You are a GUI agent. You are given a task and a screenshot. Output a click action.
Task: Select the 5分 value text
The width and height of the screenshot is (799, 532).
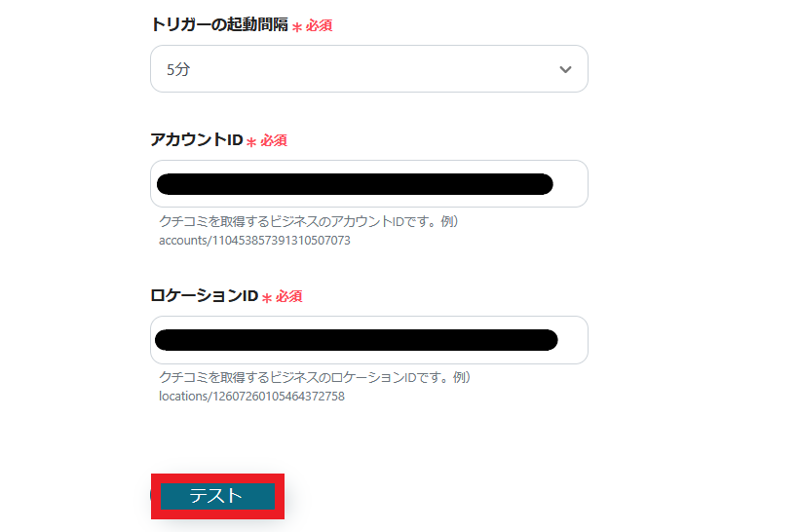tap(178, 69)
